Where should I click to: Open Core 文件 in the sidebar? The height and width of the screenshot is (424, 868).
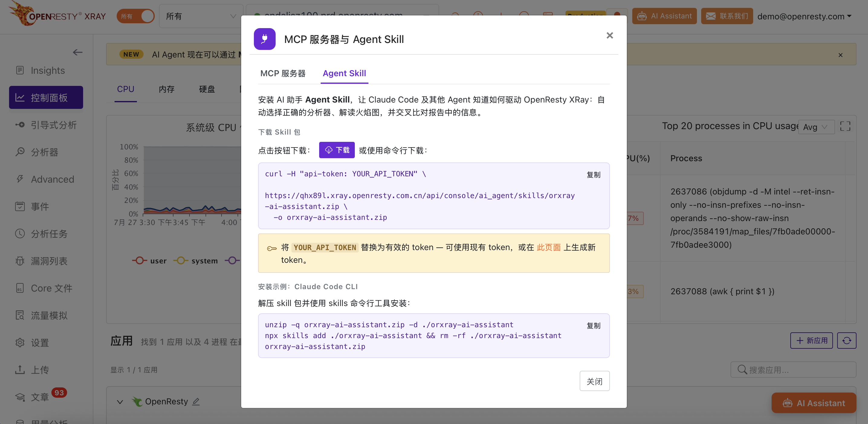46,288
